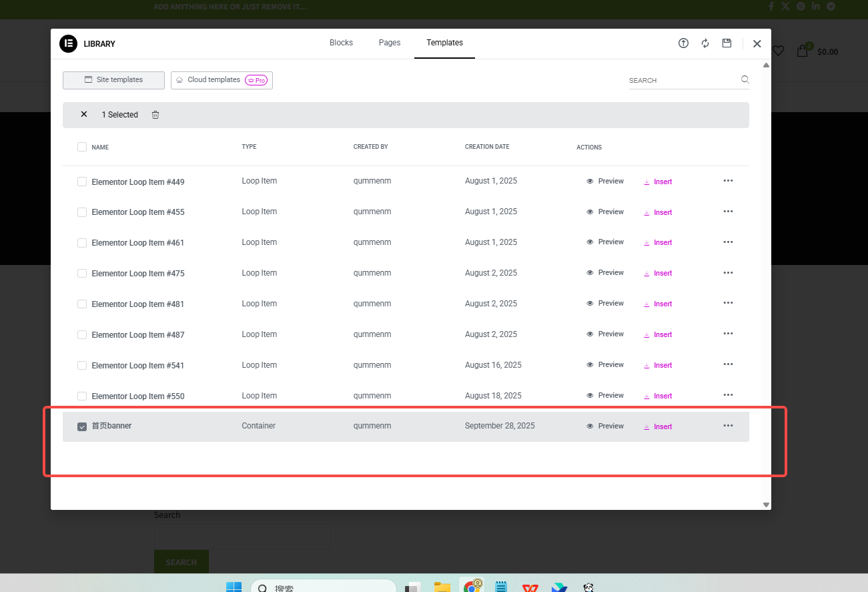The image size is (868, 592).
Task: Check Elementor Loop Item #449 checkbox
Action: pos(82,182)
